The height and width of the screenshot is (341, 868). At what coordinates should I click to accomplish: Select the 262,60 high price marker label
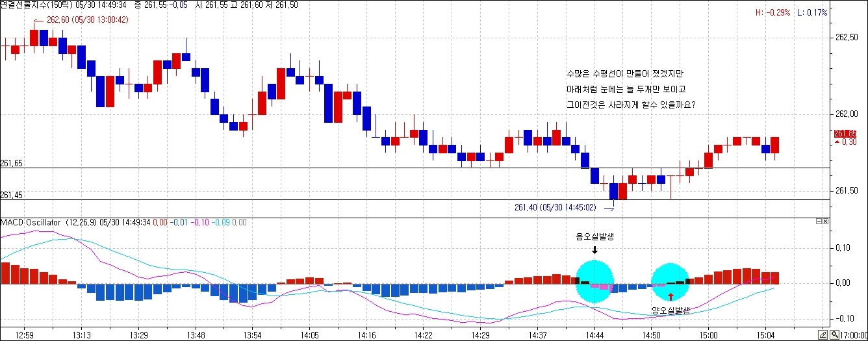point(87,19)
